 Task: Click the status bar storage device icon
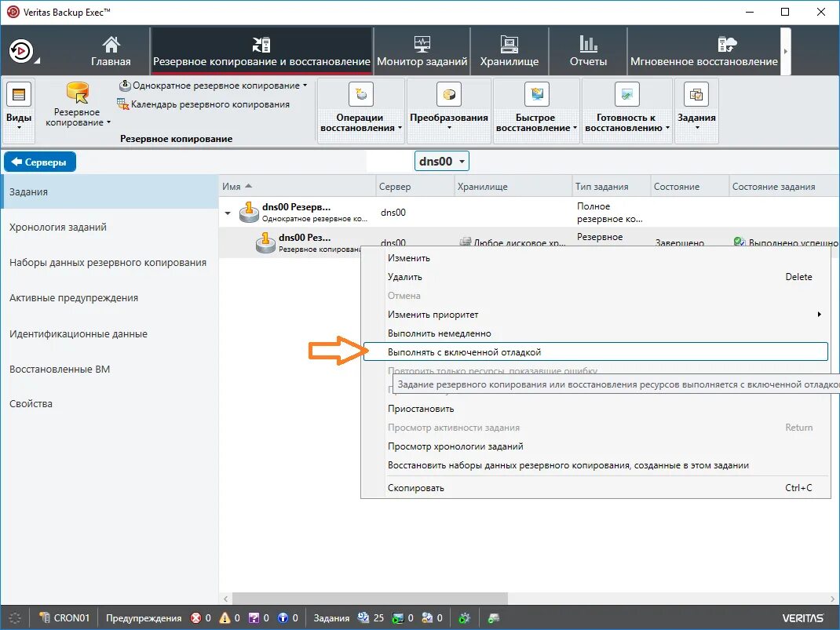pyautogui.click(x=493, y=618)
